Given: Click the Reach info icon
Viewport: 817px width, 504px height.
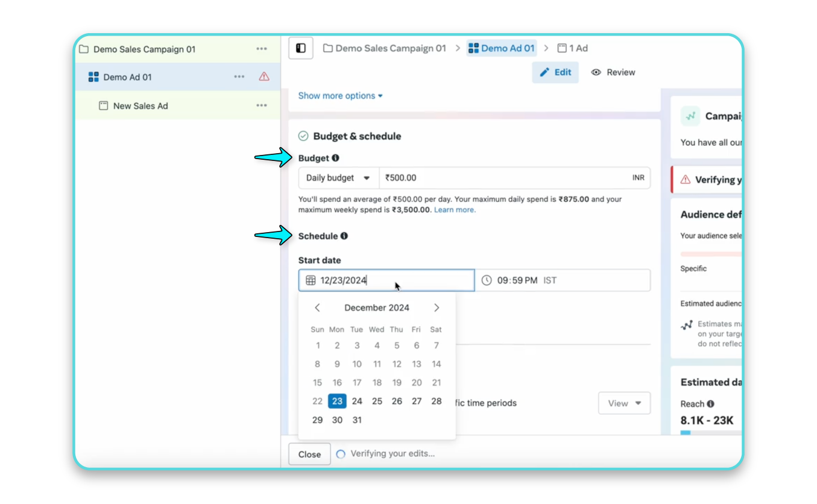Looking at the screenshot, I should [710, 404].
